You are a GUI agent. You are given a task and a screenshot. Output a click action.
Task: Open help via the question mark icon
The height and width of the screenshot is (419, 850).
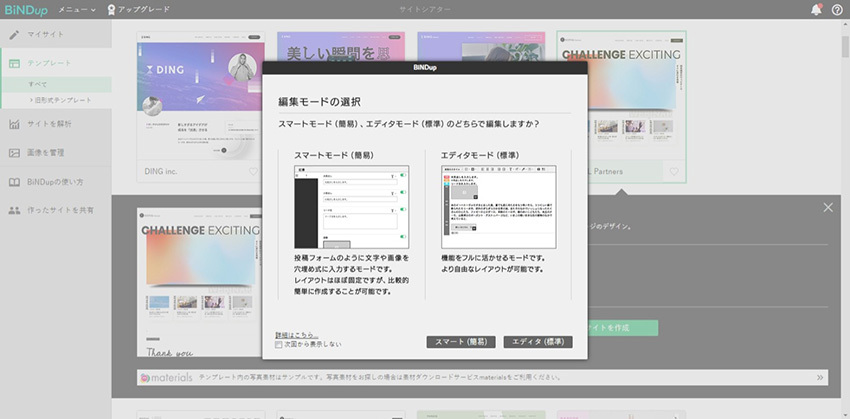point(837,9)
